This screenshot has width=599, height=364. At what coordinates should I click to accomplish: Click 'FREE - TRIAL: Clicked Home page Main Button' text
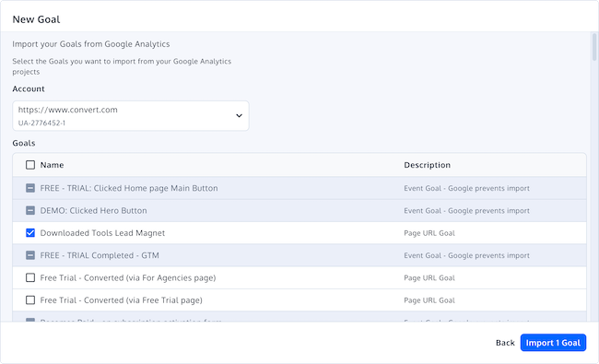[x=129, y=188]
